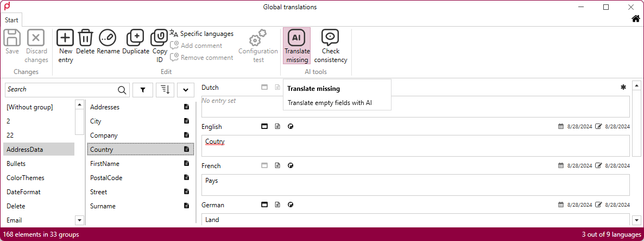
Task: Select the Country entry
Action: click(x=141, y=150)
